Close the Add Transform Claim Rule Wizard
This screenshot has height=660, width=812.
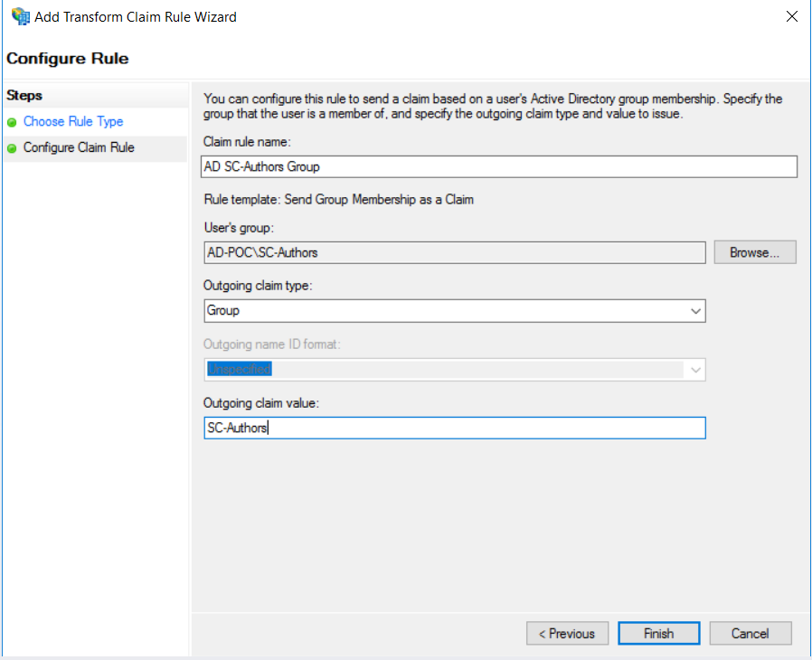click(791, 16)
